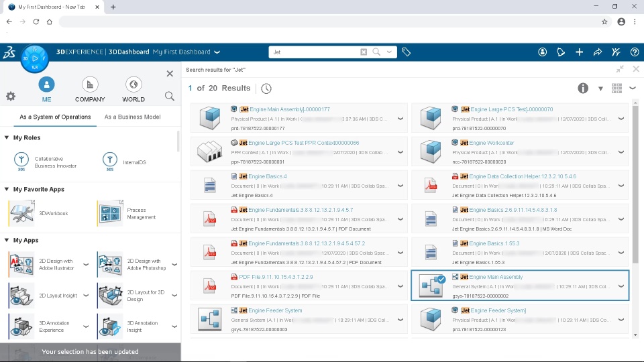Open 2D Design with Adobe Illustrator dropdown chevron
644x362 pixels.
point(86,265)
